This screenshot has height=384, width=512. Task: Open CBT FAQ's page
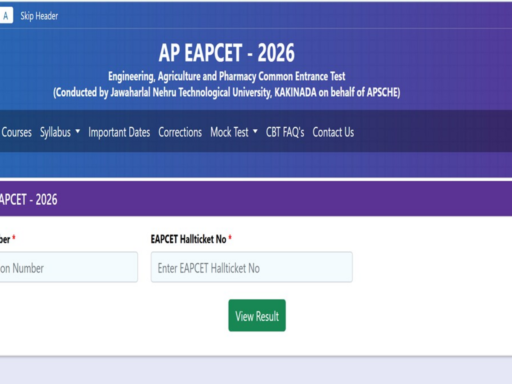(285, 132)
